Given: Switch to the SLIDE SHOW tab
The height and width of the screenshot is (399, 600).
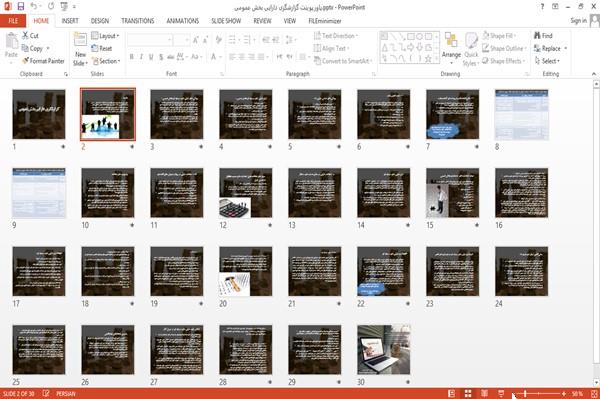Looking at the screenshot, I should [226, 21].
